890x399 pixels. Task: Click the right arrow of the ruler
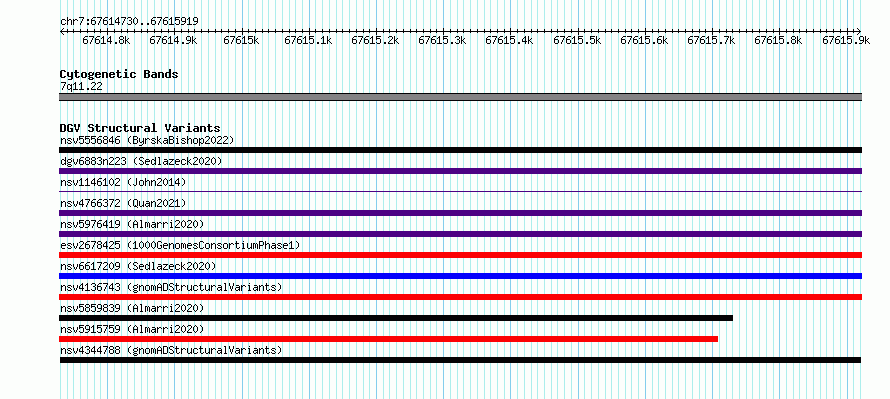[858, 31]
